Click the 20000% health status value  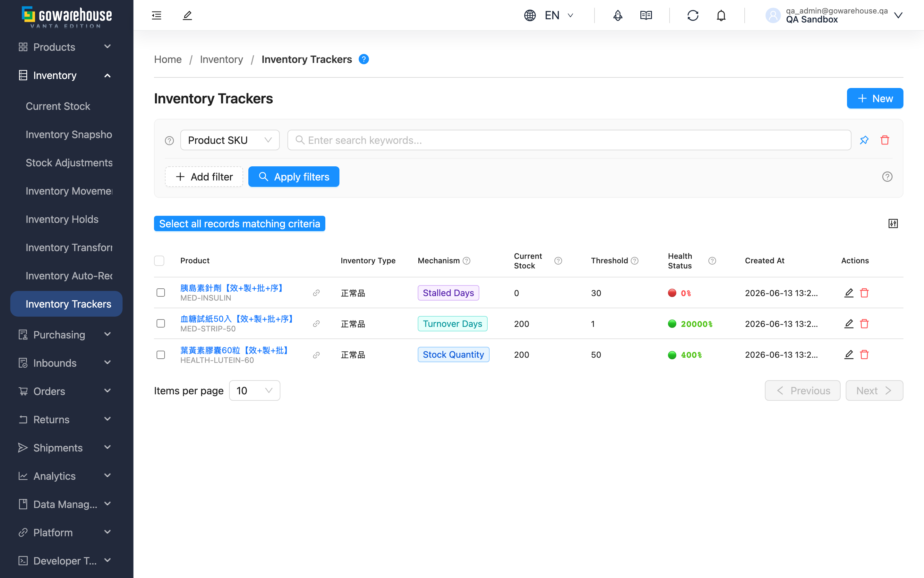(697, 324)
